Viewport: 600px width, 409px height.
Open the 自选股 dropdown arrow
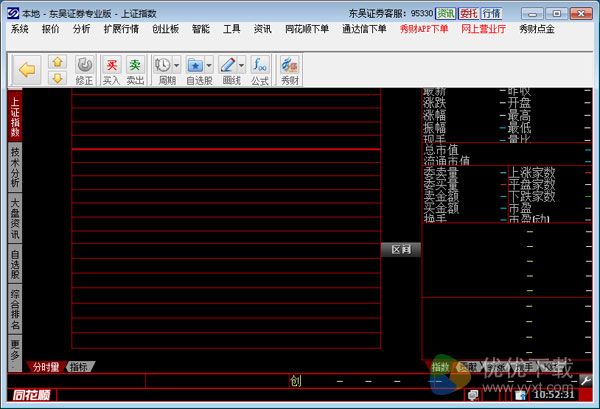point(209,65)
